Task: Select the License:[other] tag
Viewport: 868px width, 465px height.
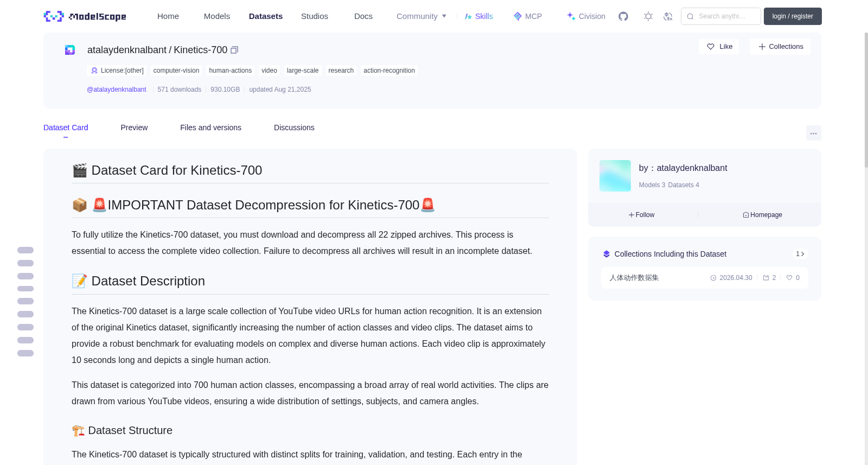Action: [117, 71]
